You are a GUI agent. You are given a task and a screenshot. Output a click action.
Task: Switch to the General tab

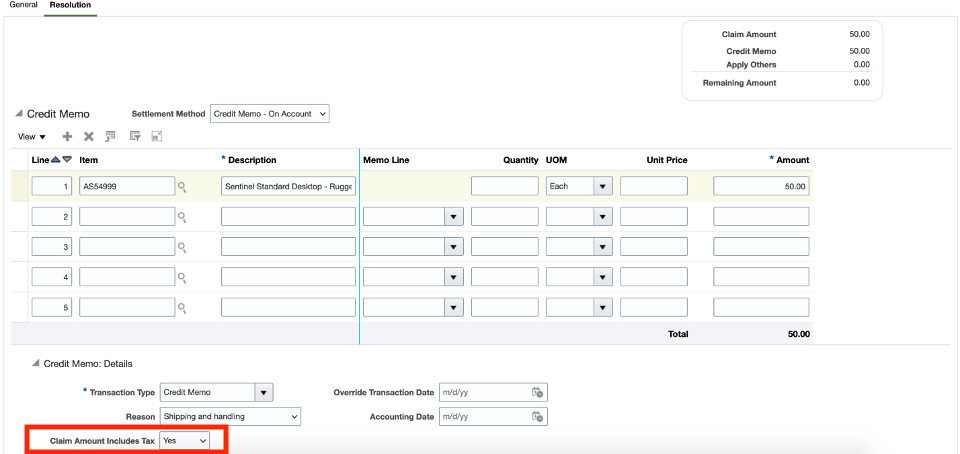(23, 5)
